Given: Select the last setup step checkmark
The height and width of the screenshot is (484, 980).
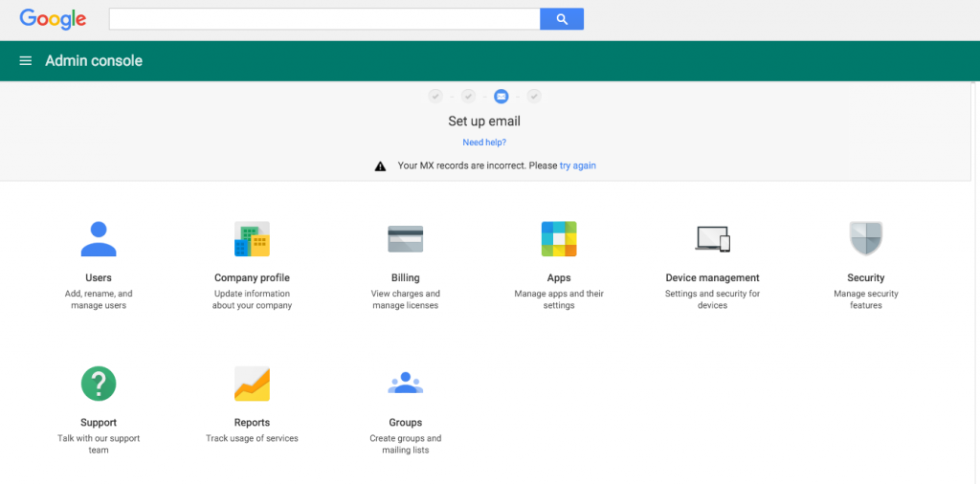Looking at the screenshot, I should click(534, 97).
